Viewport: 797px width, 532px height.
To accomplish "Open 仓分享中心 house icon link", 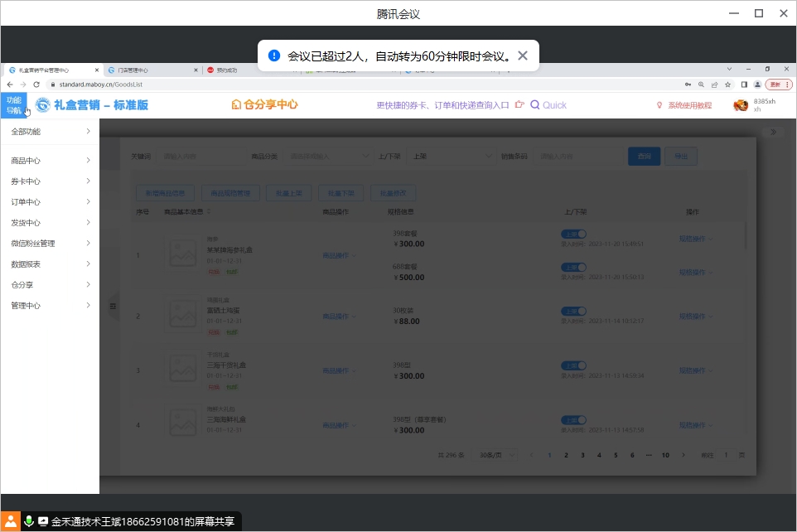I will [236, 105].
